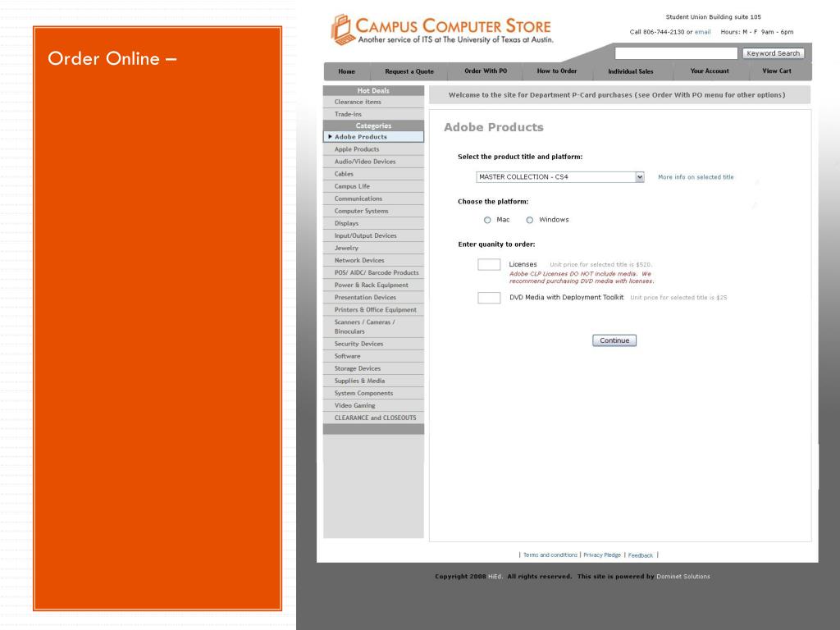The height and width of the screenshot is (630, 840).
Task: Open View Cart menu
Action: pos(777,71)
